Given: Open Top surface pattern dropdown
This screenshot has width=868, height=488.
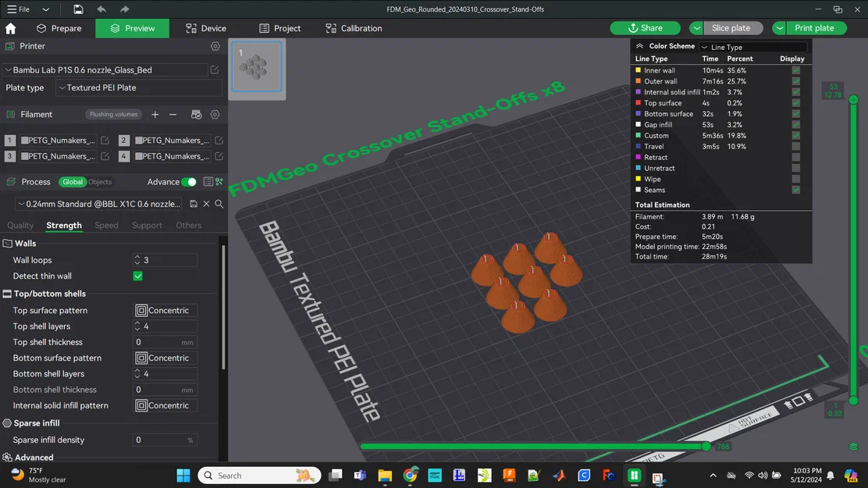Looking at the screenshot, I should tap(166, 310).
